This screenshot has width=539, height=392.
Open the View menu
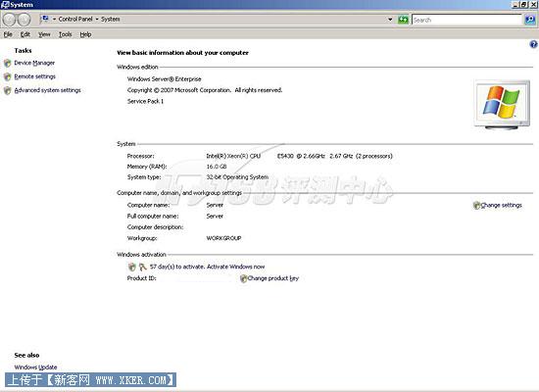44,34
